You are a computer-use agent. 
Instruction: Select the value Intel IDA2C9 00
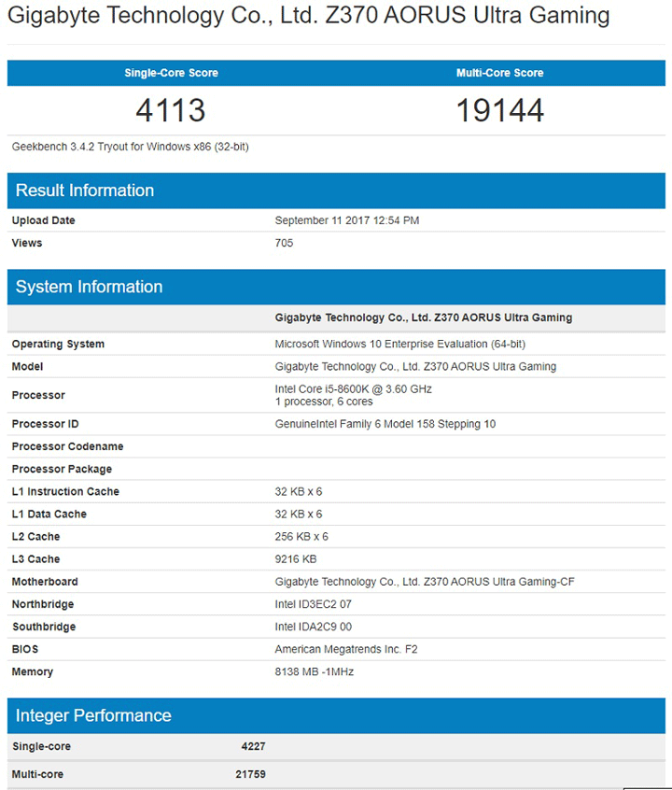(x=314, y=627)
